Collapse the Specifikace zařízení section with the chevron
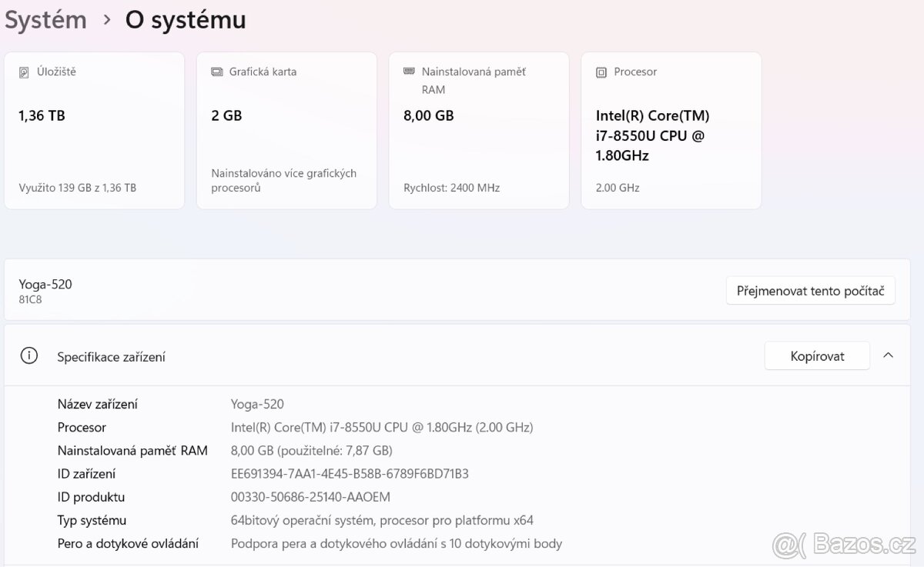 pyautogui.click(x=888, y=355)
